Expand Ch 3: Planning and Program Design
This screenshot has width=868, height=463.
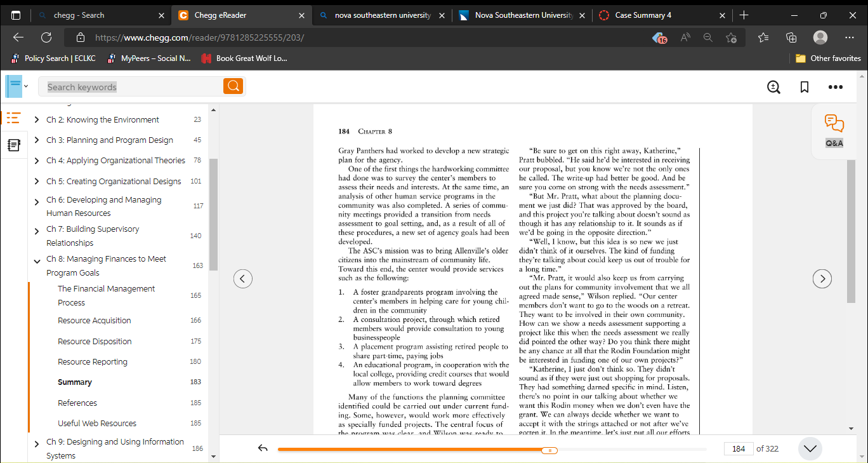point(37,140)
